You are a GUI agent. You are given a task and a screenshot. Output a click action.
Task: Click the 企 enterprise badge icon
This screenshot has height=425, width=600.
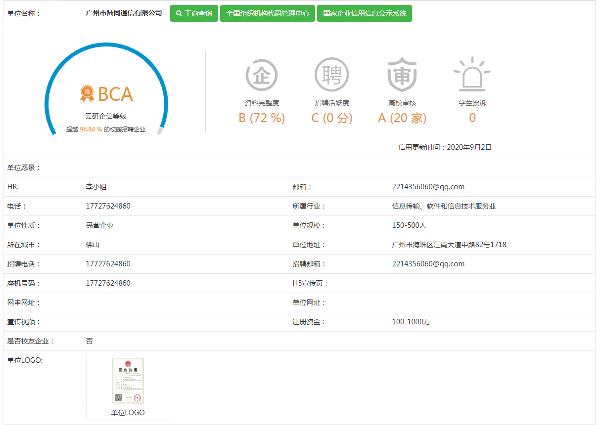[x=262, y=76]
